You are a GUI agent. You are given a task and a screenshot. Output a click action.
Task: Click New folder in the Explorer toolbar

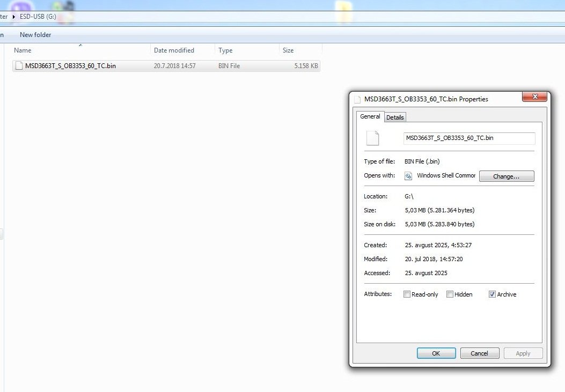click(x=35, y=35)
